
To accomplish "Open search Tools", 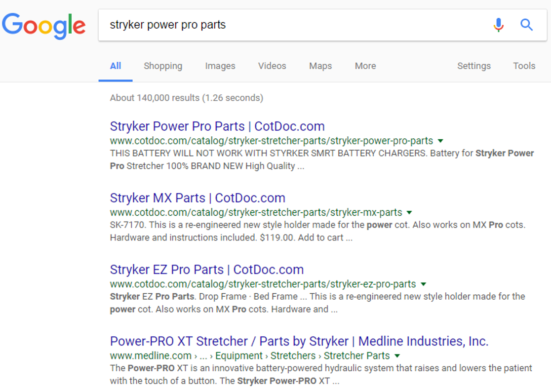I will pyautogui.click(x=524, y=66).
